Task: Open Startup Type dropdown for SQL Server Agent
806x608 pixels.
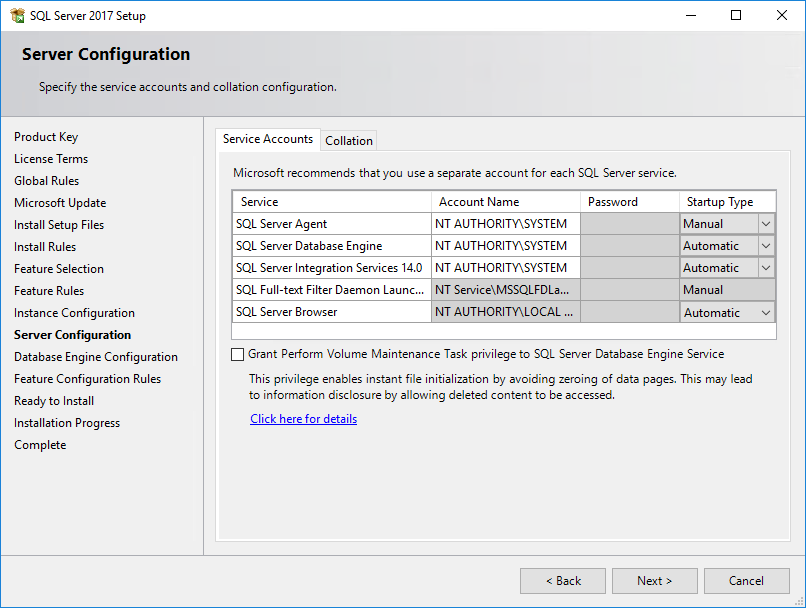Action: pyautogui.click(x=766, y=224)
